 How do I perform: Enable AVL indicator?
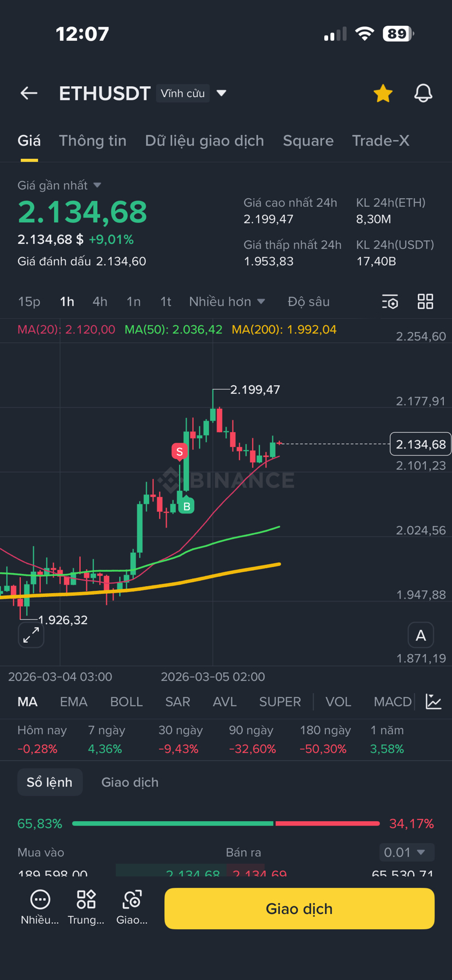click(x=225, y=702)
